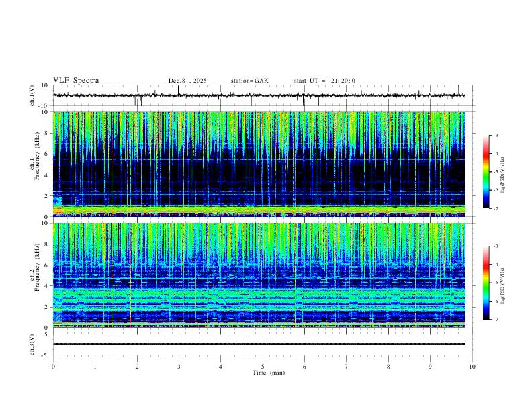Click the ch.2 "Frequency (kHz)" axis label
532x411 pixels.
click(38, 267)
